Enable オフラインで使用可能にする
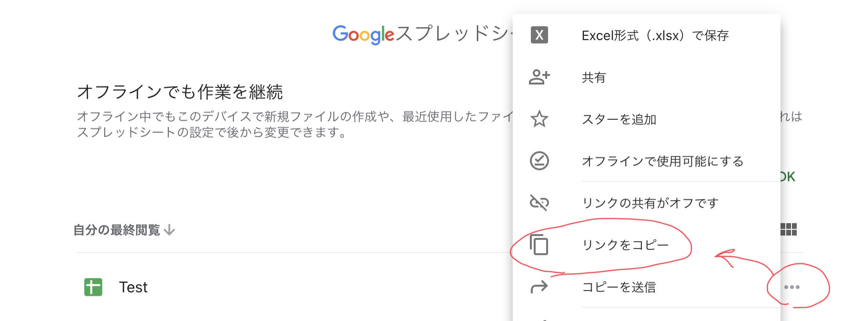This screenshot has height=321, width=868. click(662, 161)
